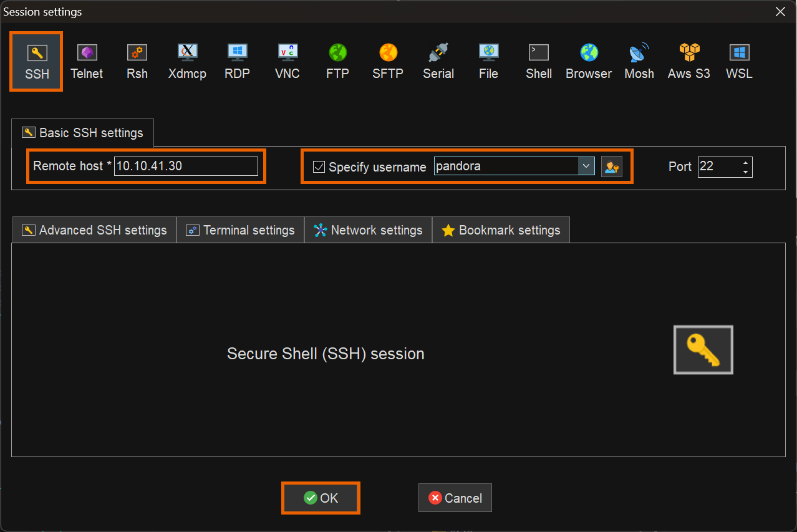Expand the username dropdown list
The height and width of the screenshot is (532, 797).
[586, 167]
